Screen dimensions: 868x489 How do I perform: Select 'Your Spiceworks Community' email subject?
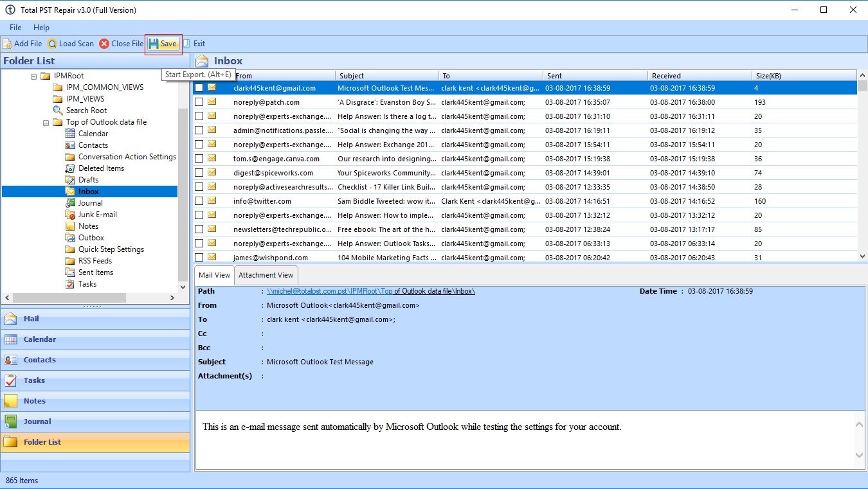tap(386, 173)
